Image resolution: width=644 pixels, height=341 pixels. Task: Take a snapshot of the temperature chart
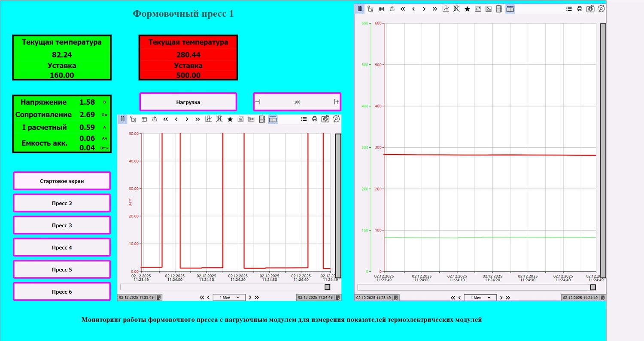tap(590, 9)
